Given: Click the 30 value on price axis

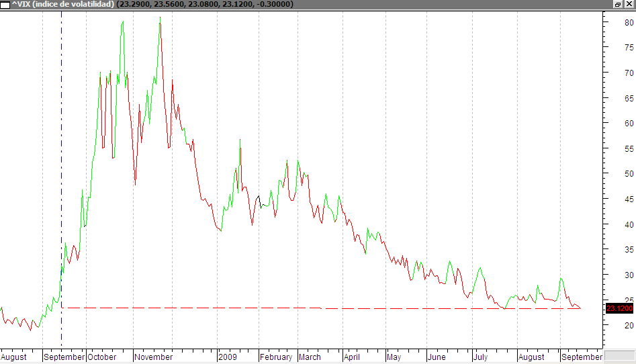Looking at the screenshot, I should [629, 275].
